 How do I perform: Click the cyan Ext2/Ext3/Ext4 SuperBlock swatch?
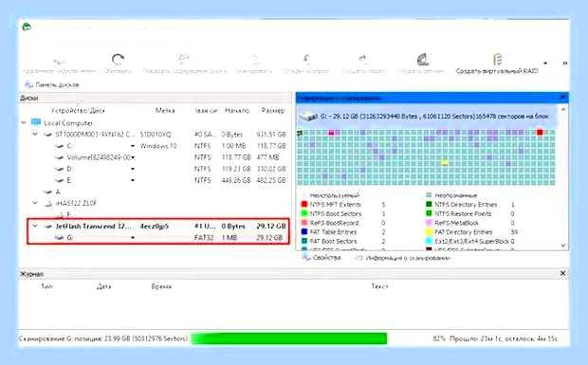point(429,242)
